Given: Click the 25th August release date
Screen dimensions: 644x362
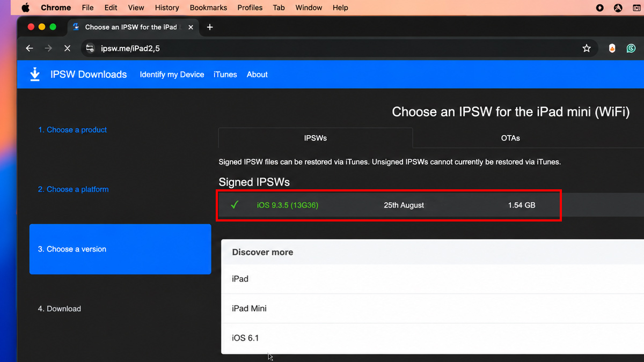Looking at the screenshot, I should [x=404, y=205].
